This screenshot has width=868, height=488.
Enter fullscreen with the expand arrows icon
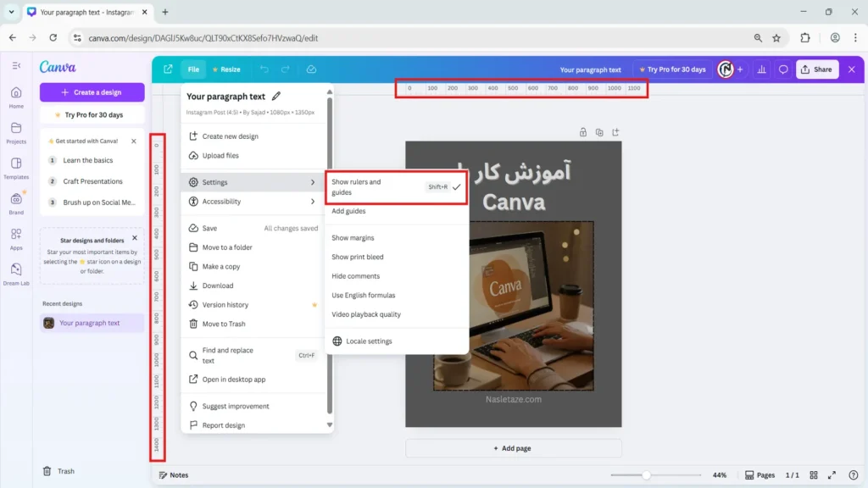(x=832, y=474)
